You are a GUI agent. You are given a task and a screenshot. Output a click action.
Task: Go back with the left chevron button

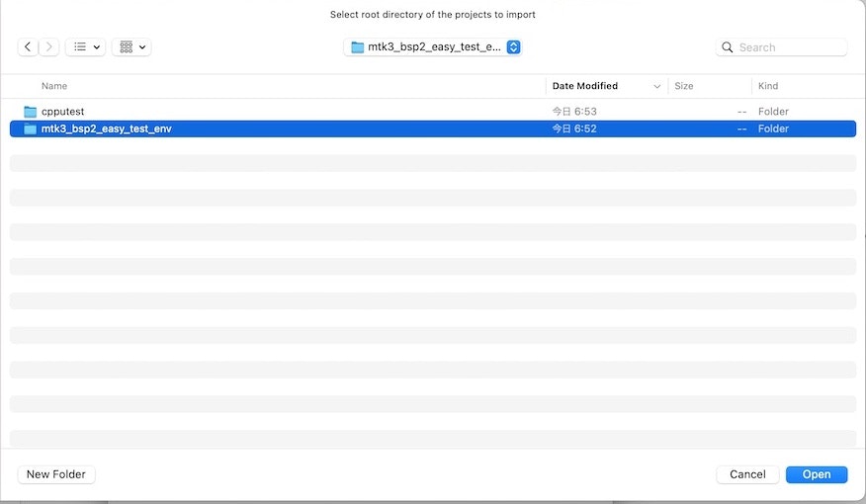[x=28, y=46]
